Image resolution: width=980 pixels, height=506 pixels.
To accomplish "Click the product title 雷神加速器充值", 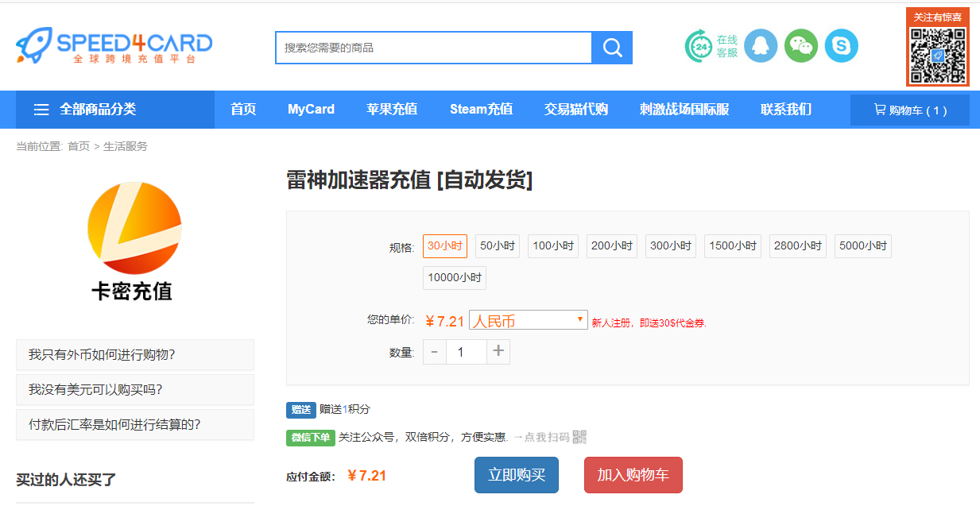I will [x=409, y=180].
